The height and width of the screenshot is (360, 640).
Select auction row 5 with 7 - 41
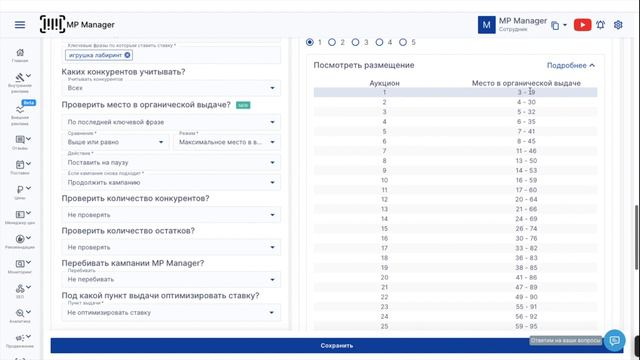tap(456, 131)
